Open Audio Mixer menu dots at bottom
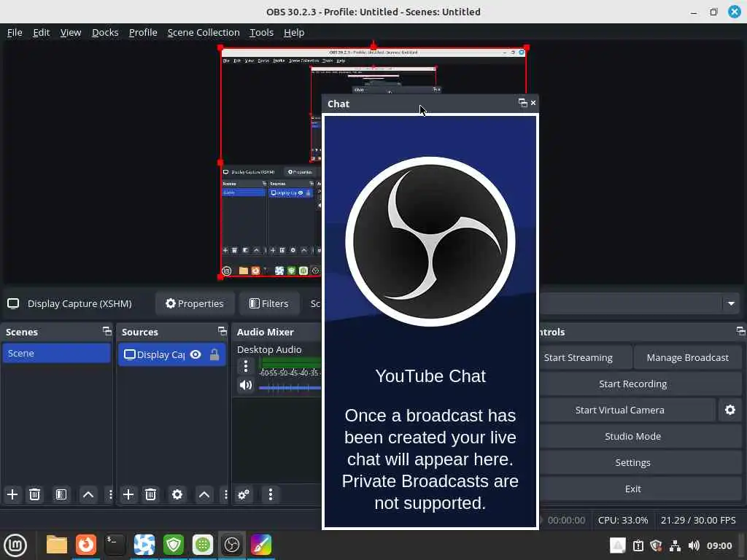Image resolution: width=747 pixels, height=560 pixels. [271, 494]
